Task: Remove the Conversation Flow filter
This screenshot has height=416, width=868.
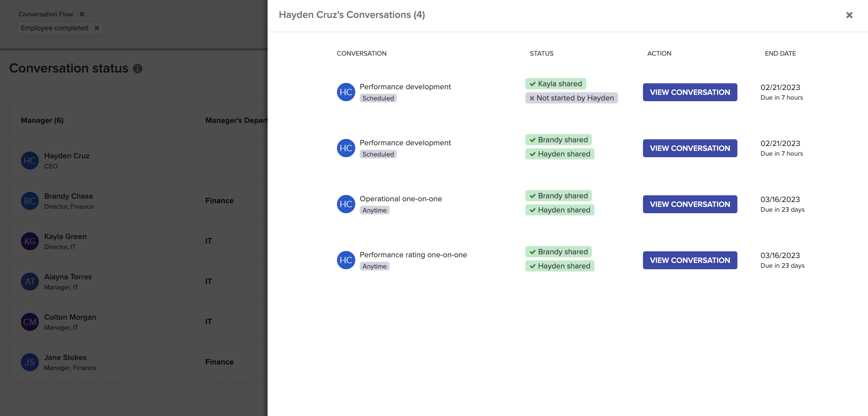Action: pos(82,14)
